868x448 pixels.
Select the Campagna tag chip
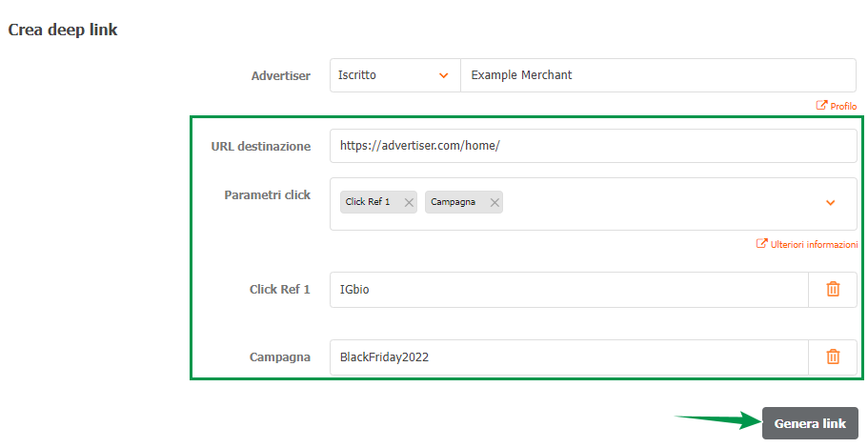(x=454, y=202)
